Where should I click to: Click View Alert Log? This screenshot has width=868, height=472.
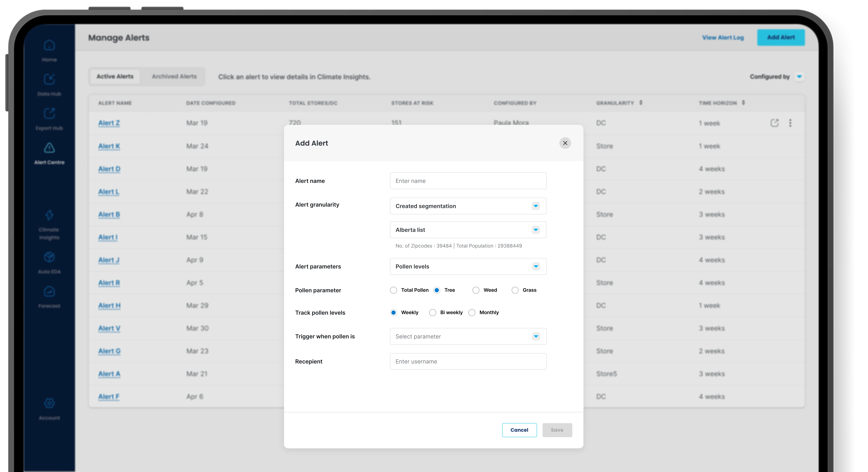(x=723, y=37)
